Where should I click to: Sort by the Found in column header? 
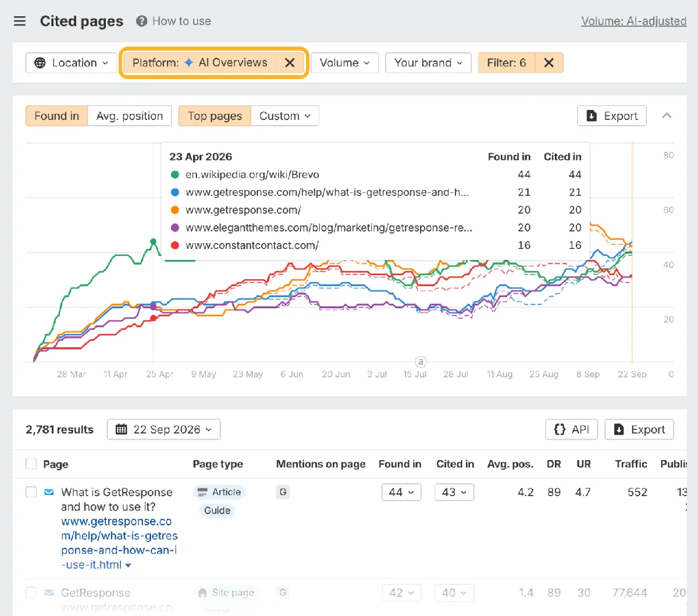[x=400, y=464]
